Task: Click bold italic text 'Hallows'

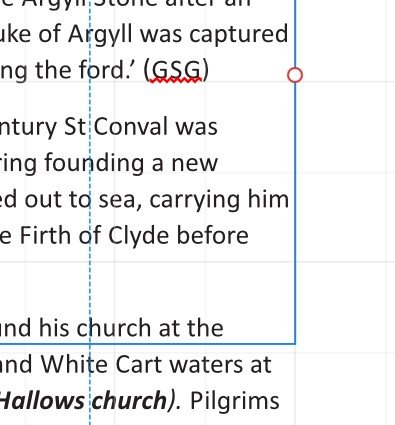Action: pyautogui.click(x=41, y=400)
